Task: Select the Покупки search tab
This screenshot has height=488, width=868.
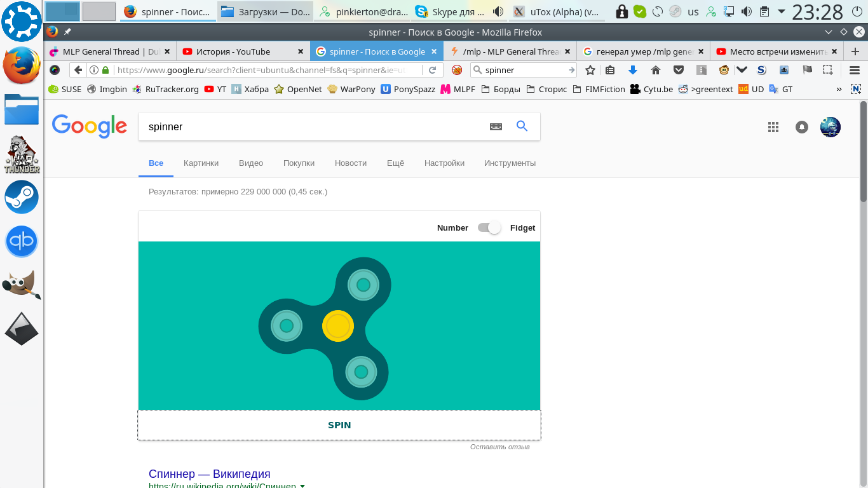Action: [x=299, y=163]
